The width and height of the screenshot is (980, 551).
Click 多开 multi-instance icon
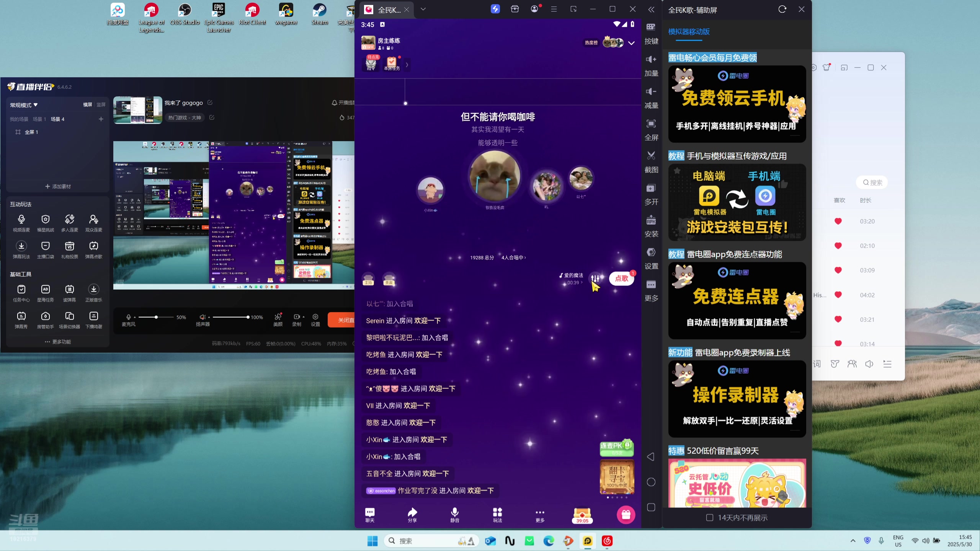651,194
